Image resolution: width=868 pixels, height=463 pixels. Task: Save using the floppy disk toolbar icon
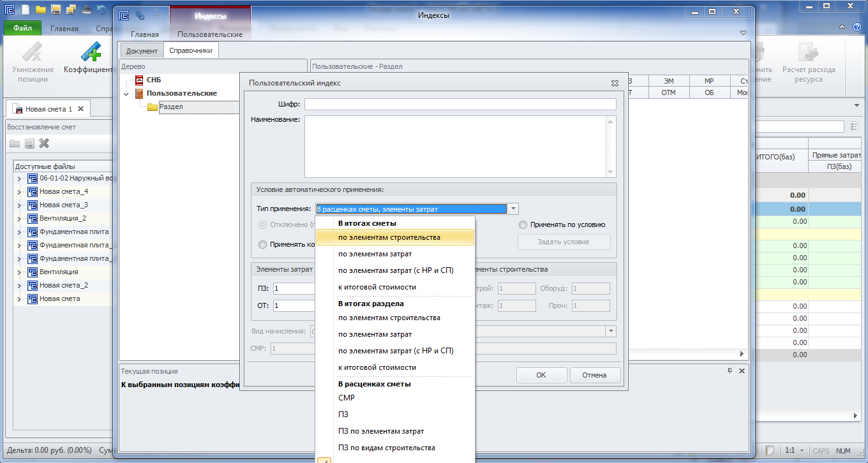[x=56, y=9]
